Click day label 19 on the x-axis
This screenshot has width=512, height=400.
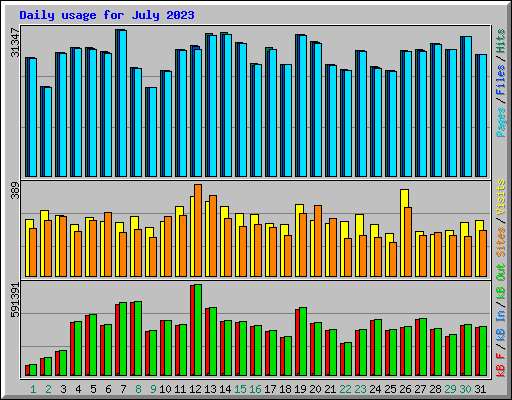(300, 389)
